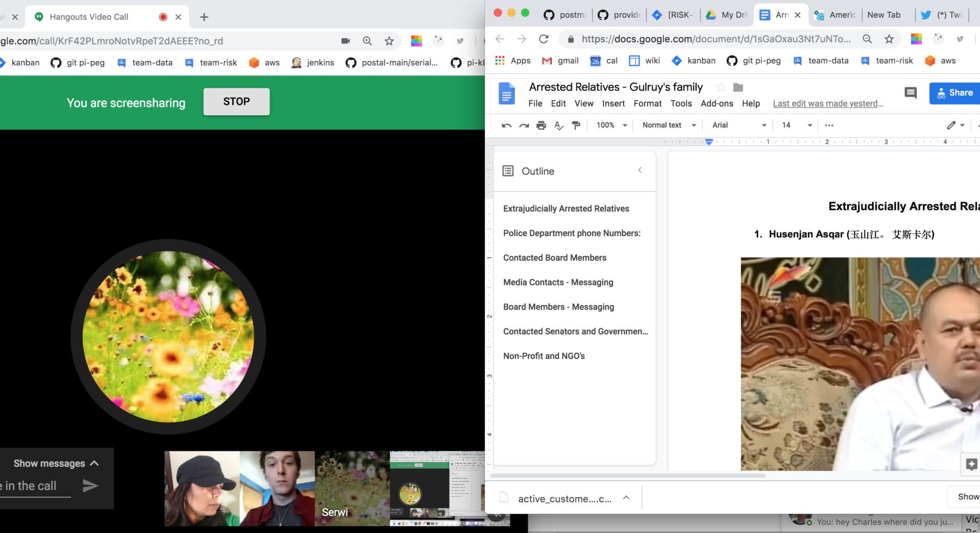Viewport: 980px width, 533px height.
Task: Click the spell check icon
Action: 559,125
